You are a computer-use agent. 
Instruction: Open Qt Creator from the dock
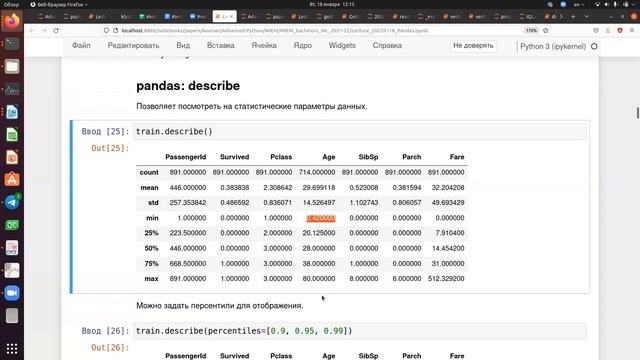coord(12,225)
